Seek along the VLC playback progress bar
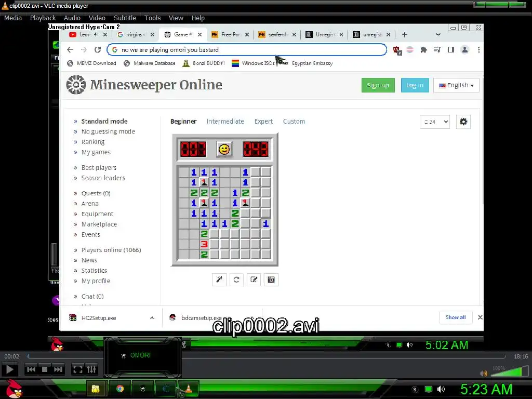Screen dimensions: 532x399 click(x=267, y=356)
